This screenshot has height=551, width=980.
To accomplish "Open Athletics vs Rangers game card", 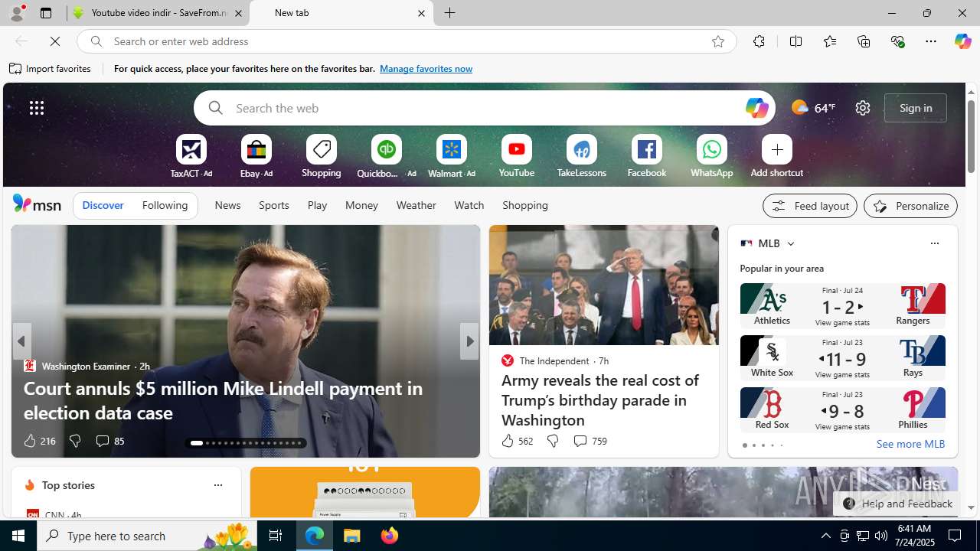I will point(842,305).
